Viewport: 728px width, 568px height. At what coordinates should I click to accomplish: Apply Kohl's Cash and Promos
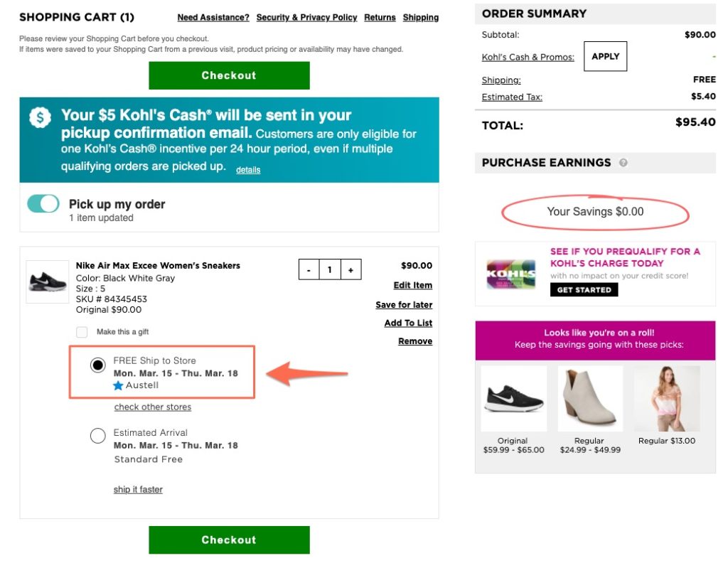(605, 56)
